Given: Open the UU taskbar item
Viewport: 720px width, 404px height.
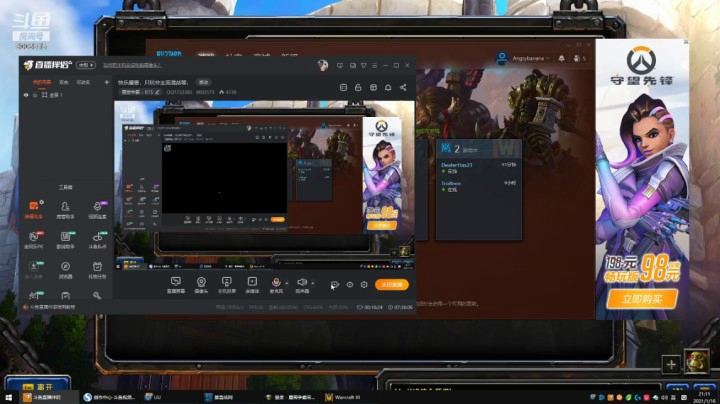Looking at the screenshot, I should (153, 397).
